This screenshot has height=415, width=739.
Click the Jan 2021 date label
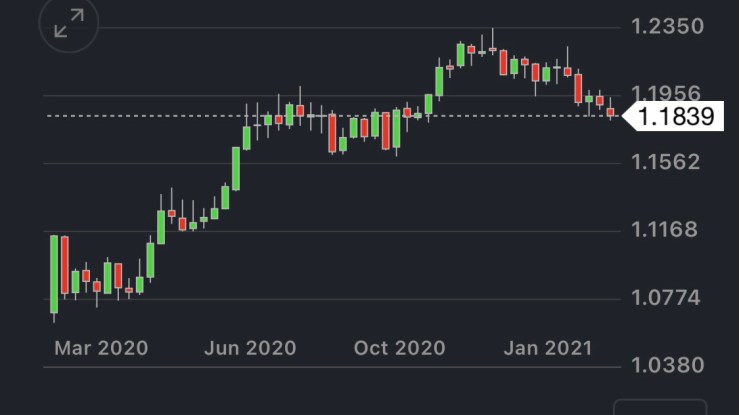[548, 348]
